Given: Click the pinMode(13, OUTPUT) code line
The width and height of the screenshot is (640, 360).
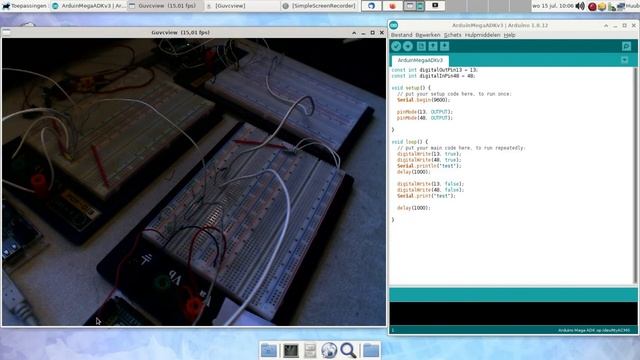Looking at the screenshot, I should pos(425,112).
